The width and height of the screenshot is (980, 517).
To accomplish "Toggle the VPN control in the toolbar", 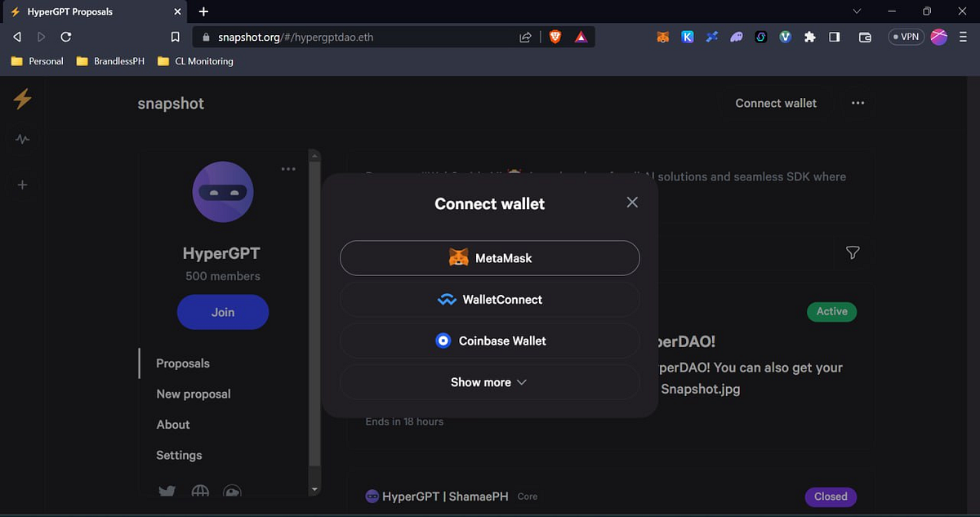I will pyautogui.click(x=906, y=37).
